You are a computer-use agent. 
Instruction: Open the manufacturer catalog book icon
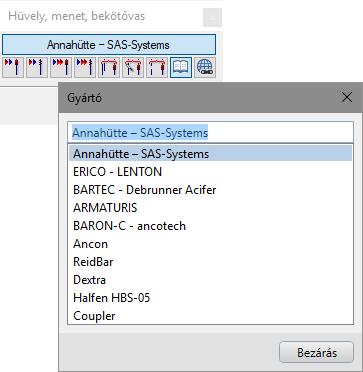tap(181, 68)
